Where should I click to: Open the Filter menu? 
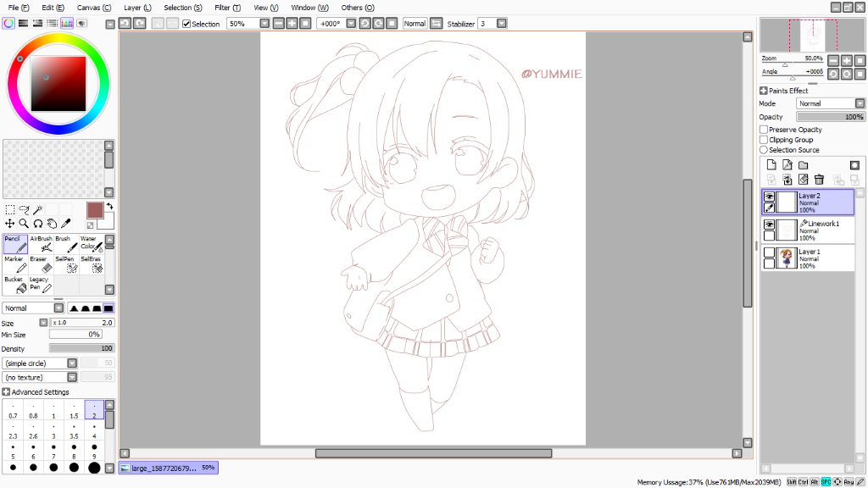coord(227,8)
